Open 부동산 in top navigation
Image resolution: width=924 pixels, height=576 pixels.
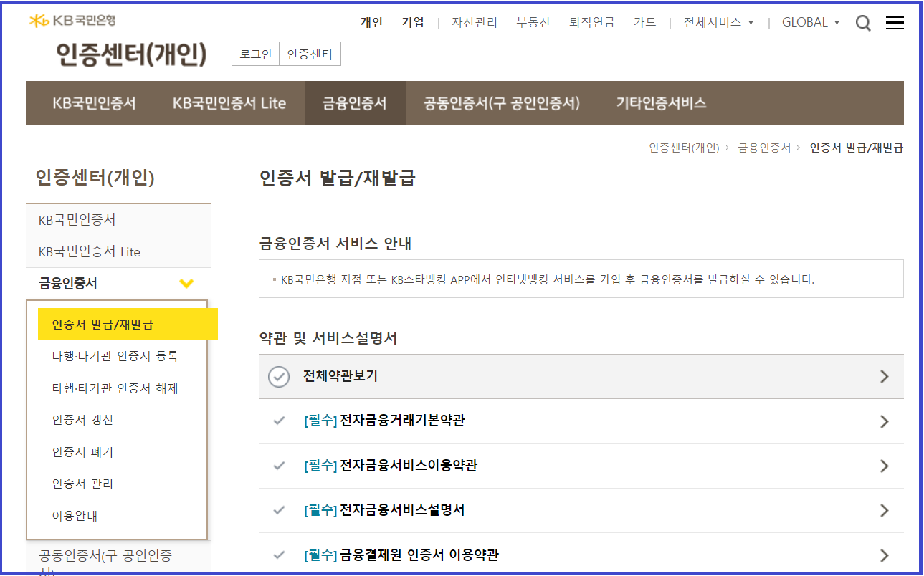(533, 22)
